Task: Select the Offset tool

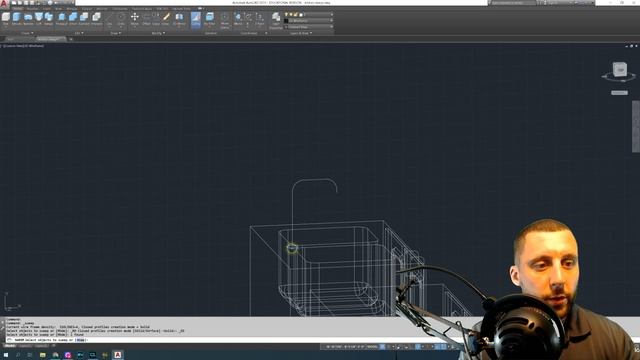Action: click(x=146, y=18)
